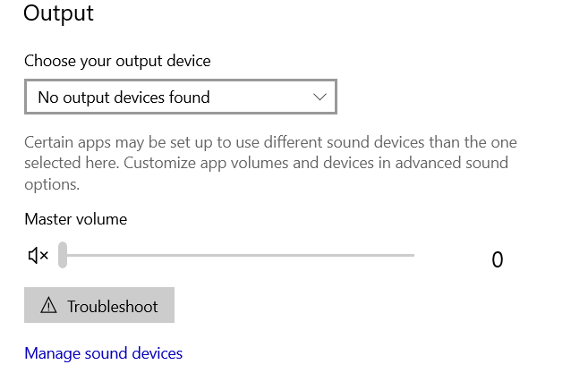Click the warning triangle icon on Troubleshoot
This screenshot has height=390, width=588.
point(49,306)
